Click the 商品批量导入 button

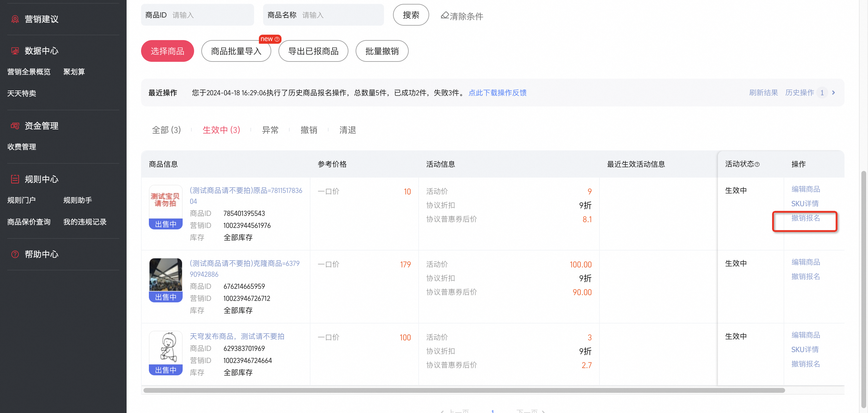(x=236, y=51)
